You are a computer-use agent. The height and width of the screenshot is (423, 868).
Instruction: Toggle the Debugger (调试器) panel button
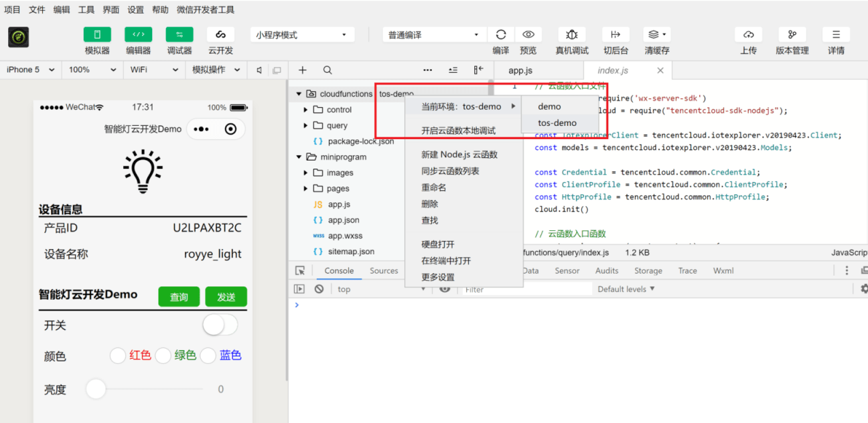coord(179,35)
